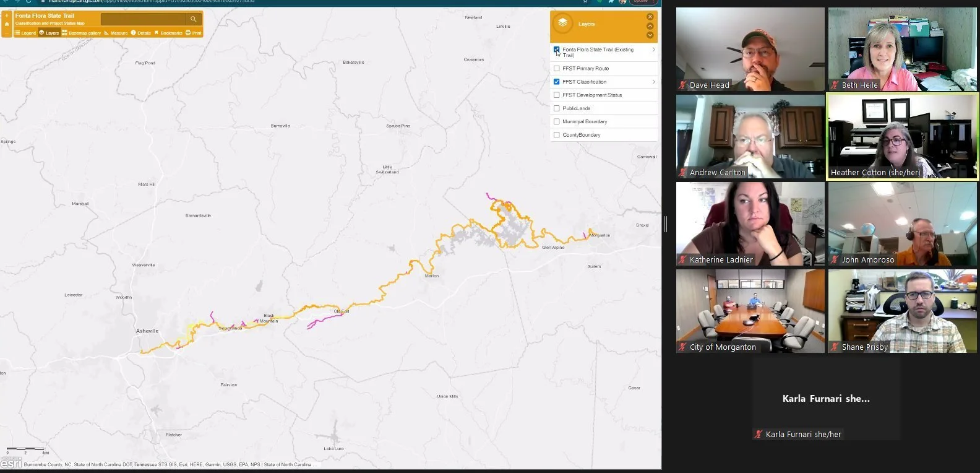Click muted mic icon for Dave Head
980x473 pixels.
coord(683,85)
